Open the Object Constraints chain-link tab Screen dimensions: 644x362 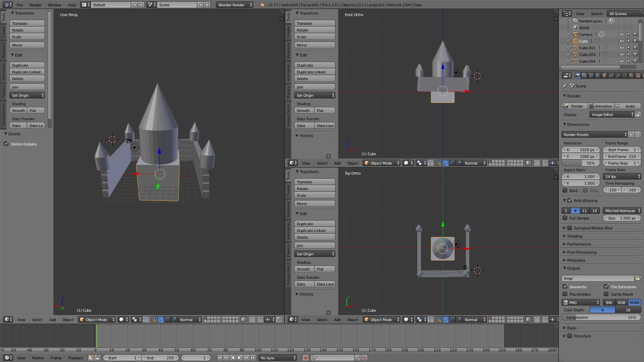coord(611,76)
